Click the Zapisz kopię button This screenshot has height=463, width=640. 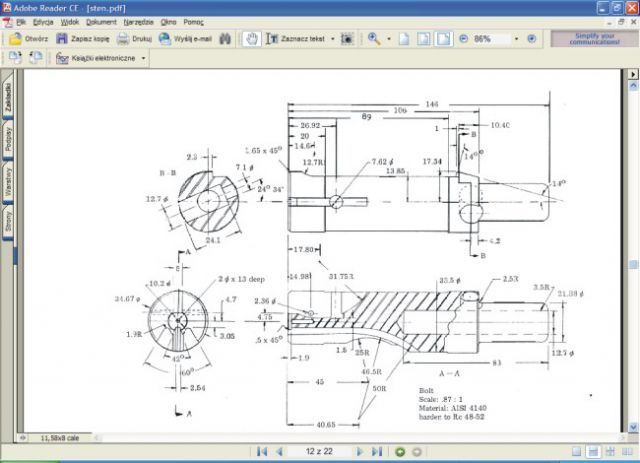pos(82,39)
